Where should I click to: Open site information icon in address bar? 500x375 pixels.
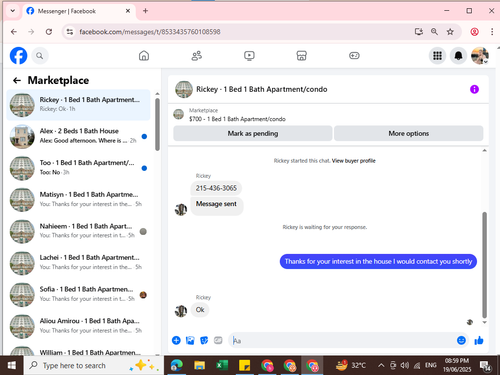click(x=70, y=32)
